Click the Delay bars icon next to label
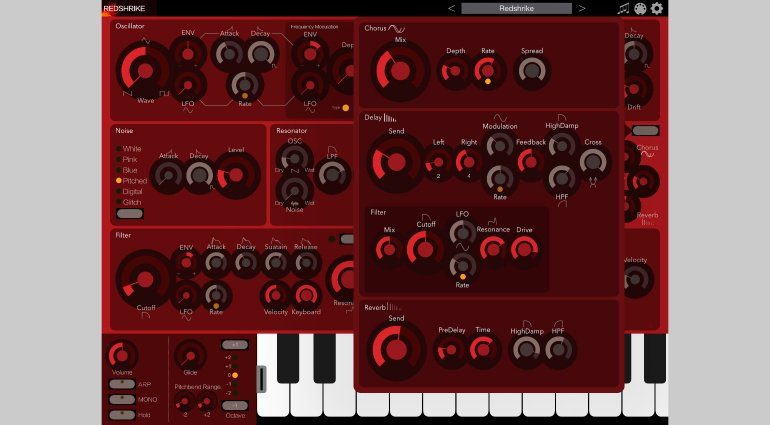The width and height of the screenshot is (770, 425). (x=389, y=118)
